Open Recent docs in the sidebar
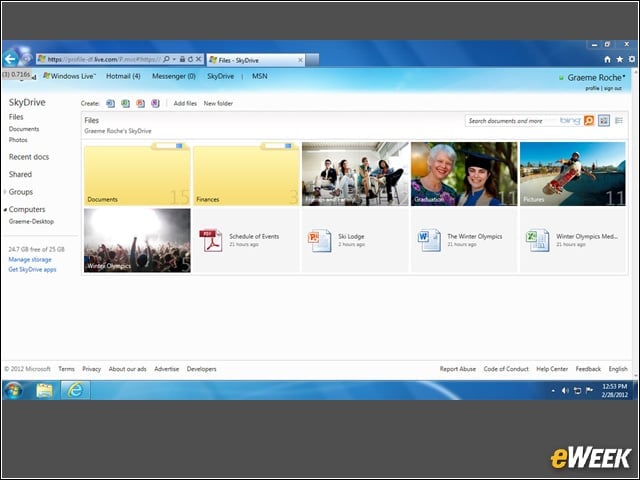Screen dimensions: 640x480 pos(29,157)
